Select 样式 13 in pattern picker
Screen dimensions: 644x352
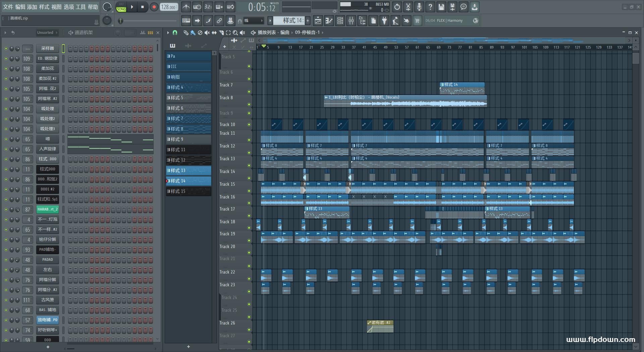189,171
